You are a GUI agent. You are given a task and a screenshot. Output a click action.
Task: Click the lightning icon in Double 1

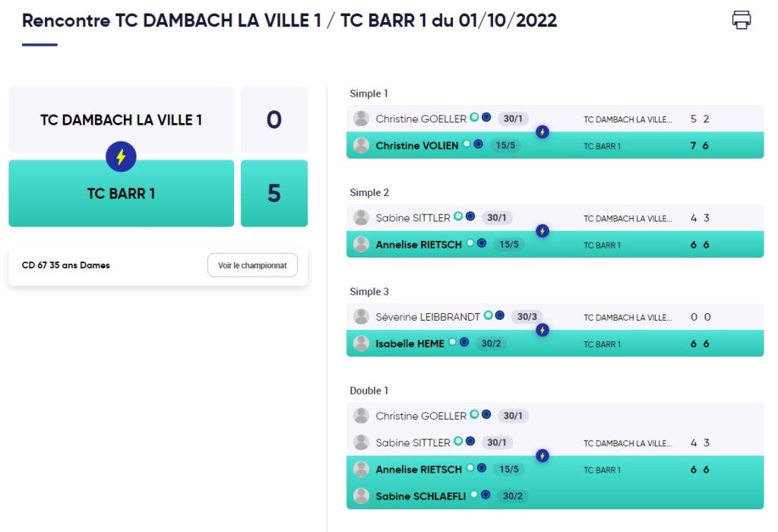(542, 455)
